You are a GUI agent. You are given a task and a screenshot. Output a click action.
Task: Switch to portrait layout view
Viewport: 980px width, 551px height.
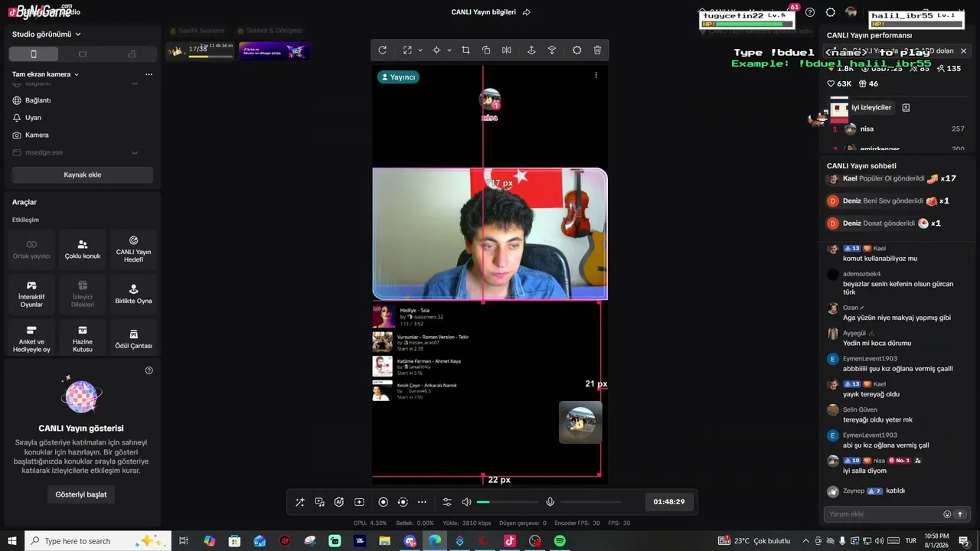33,54
